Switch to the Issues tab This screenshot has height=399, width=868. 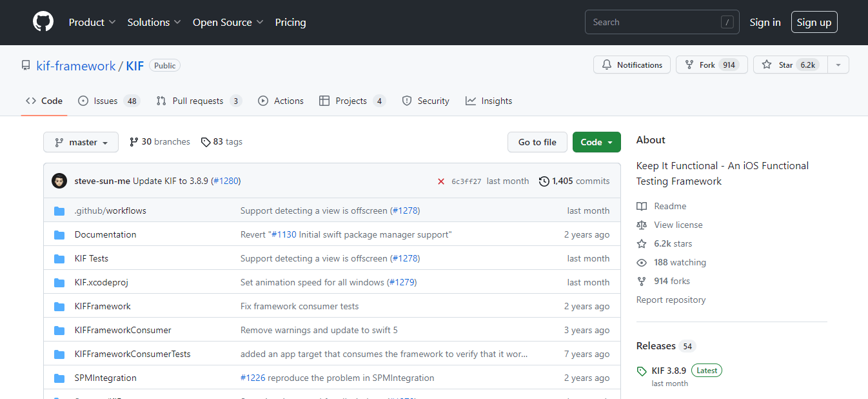[108, 101]
